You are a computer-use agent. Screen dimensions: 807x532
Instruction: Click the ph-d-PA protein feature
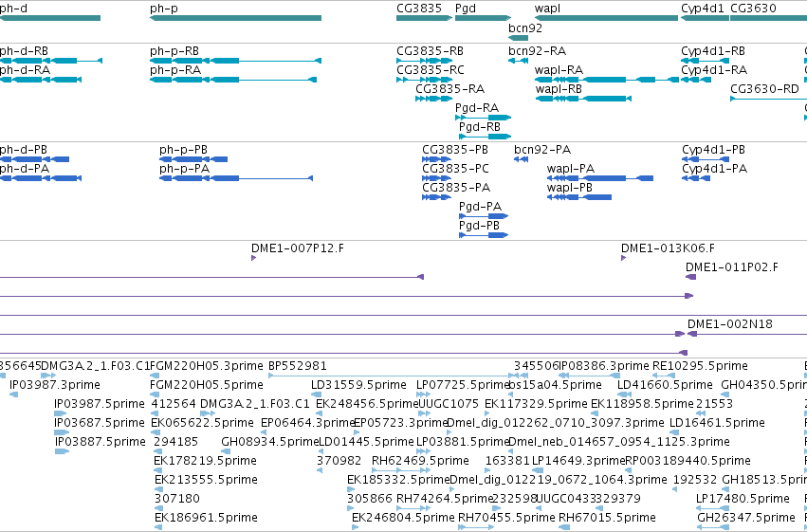(41, 178)
